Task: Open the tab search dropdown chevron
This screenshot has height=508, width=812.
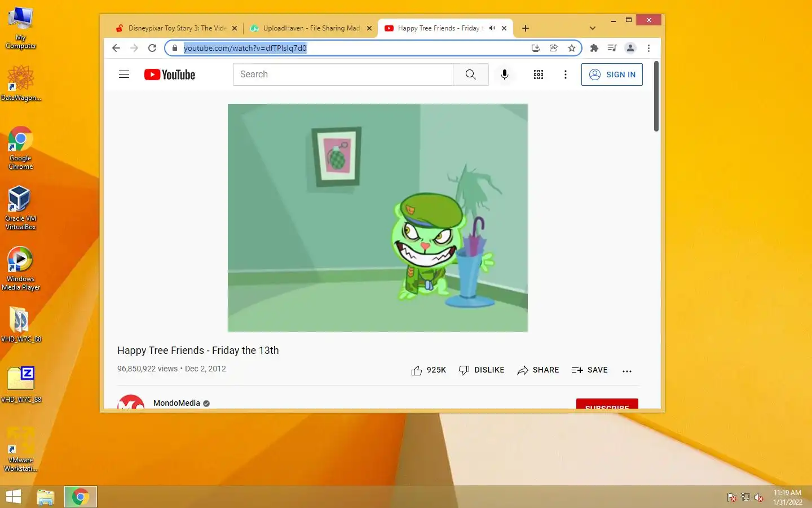Action: pos(593,28)
